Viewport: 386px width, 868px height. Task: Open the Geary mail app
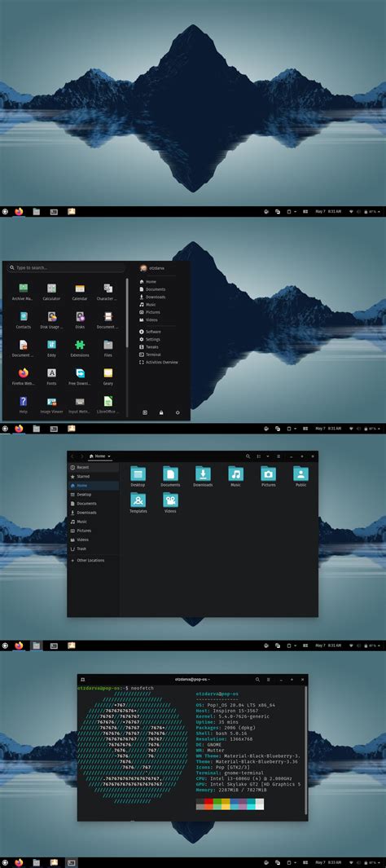tap(107, 377)
